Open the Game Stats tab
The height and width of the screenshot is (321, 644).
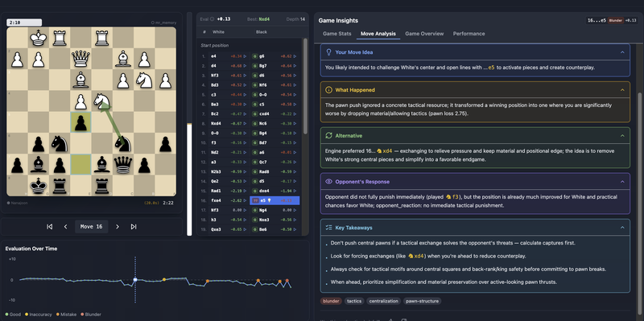[336, 34]
